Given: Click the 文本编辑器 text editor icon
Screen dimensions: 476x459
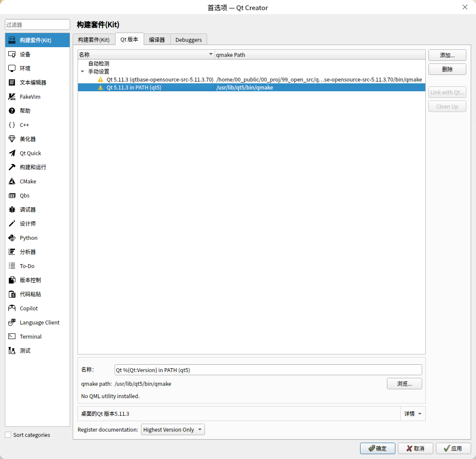Looking at the screenshot, I should (12, 82).
